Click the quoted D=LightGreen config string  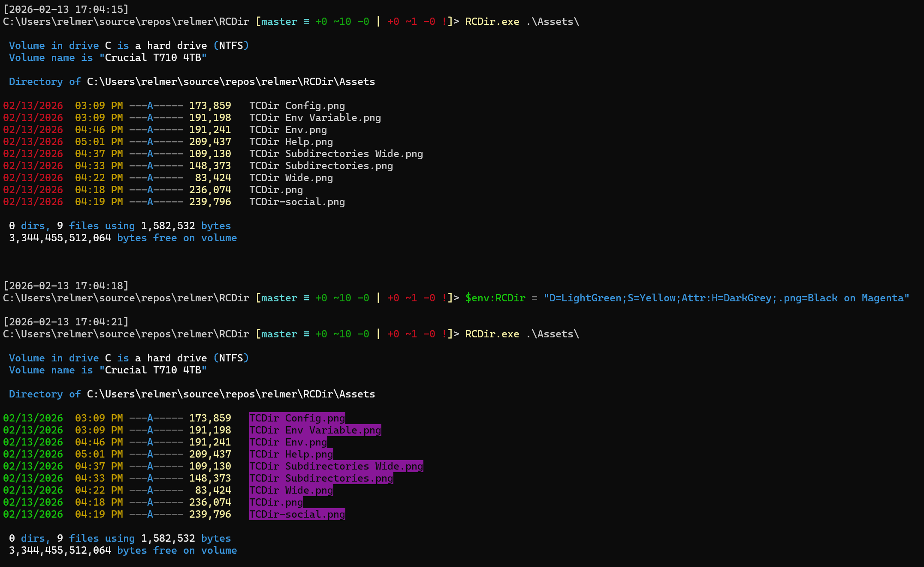pyautogui.click(x=726, y=298)
